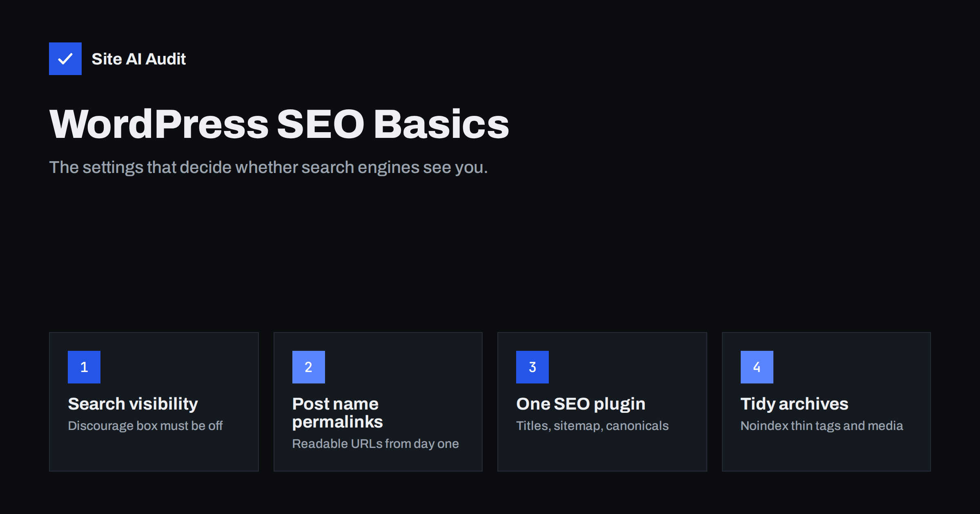Click the subtitle about search engines seeing you
980x514 pixels.
(x=269, y=168)
